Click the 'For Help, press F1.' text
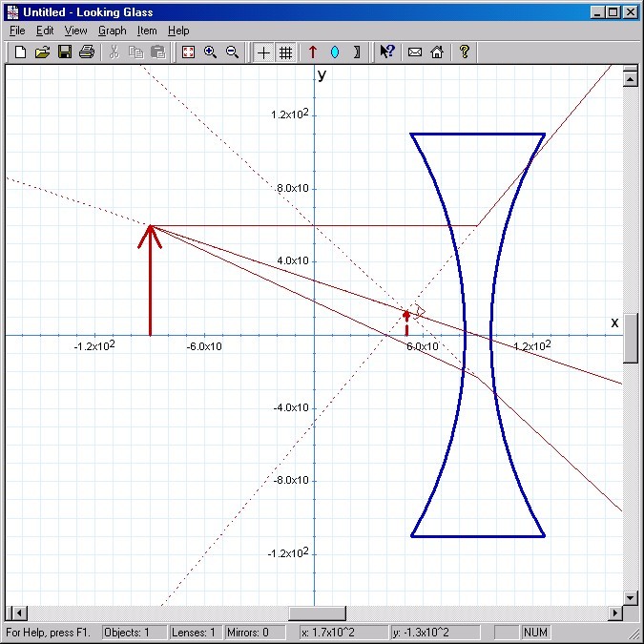 click(x=48, y=633)
